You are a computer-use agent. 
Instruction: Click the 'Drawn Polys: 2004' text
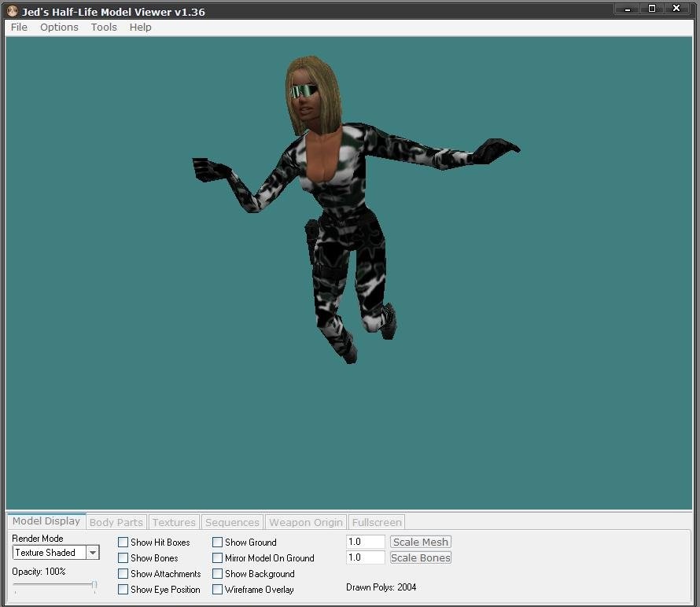pyautogui.click(x=381, y=587)
